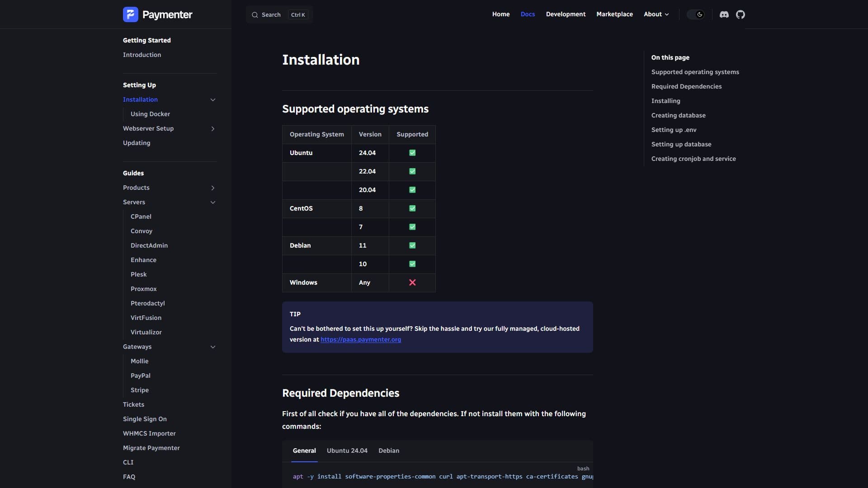This screenshot has width=868, height=488.
Task: Click the Windows table cell
Action: pos(317,283)
